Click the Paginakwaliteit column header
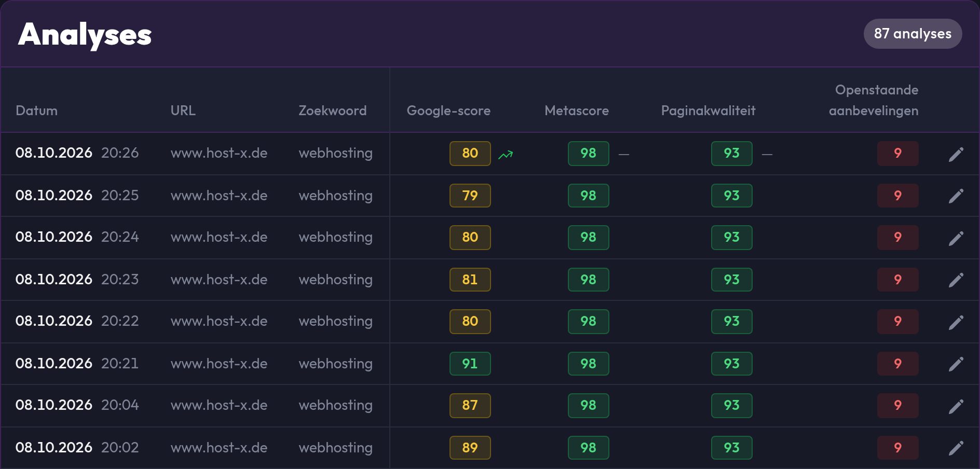The width and height of the screenshot is (980, 469). point(708,111)
